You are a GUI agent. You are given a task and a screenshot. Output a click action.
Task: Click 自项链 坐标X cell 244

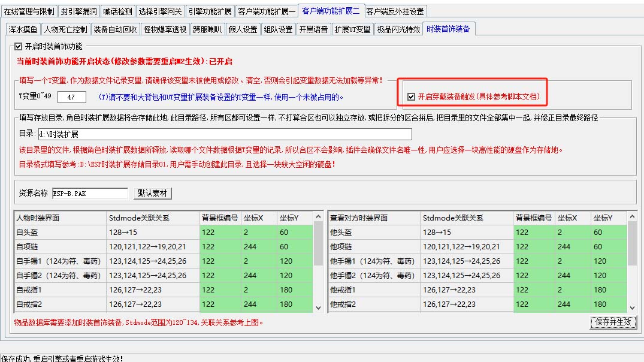[259, 246]
